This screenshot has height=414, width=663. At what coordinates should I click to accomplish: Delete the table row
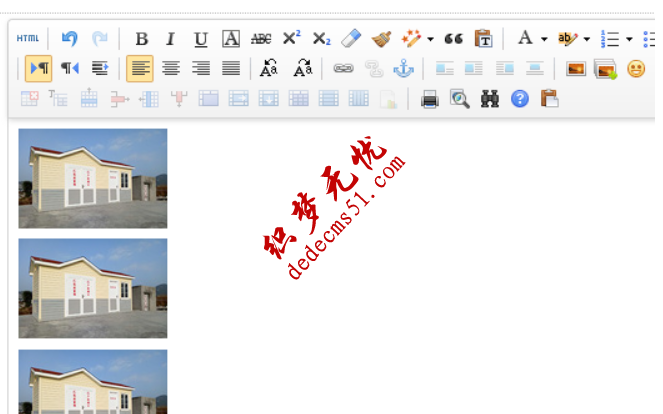coord(120,99)
